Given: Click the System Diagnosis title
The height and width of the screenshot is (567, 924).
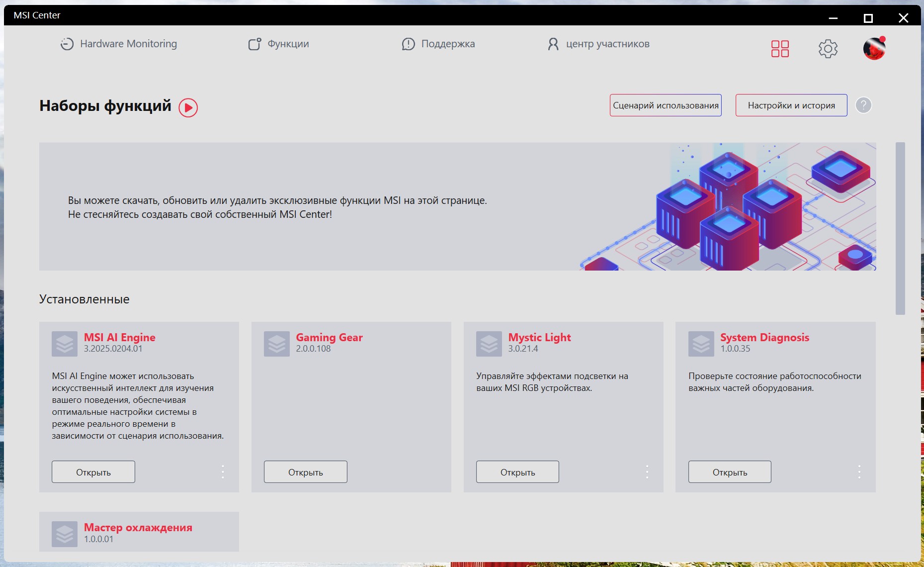Looking at the screenshot, I should (x=765, y=337).
